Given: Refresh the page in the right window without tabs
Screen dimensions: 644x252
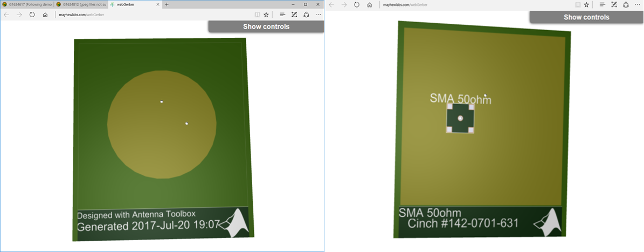Looking at the screenshot, I should [x=357, y=5].
